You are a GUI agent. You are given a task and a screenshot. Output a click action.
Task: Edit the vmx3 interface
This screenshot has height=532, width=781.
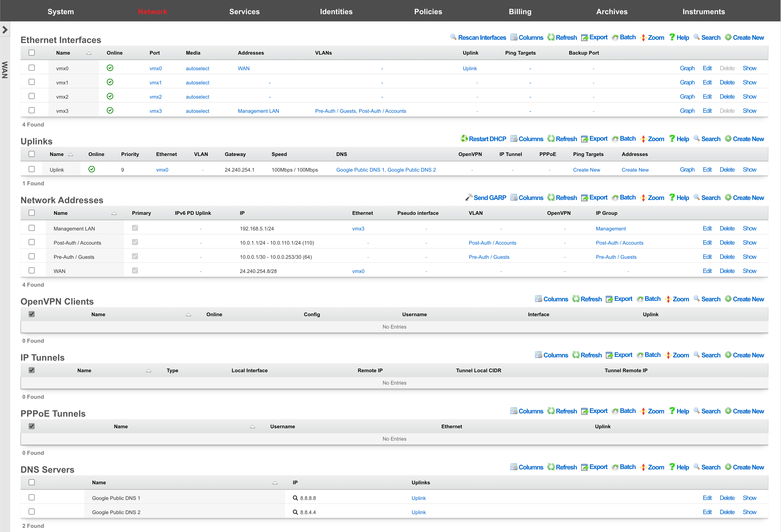click(x=707, y=110)
